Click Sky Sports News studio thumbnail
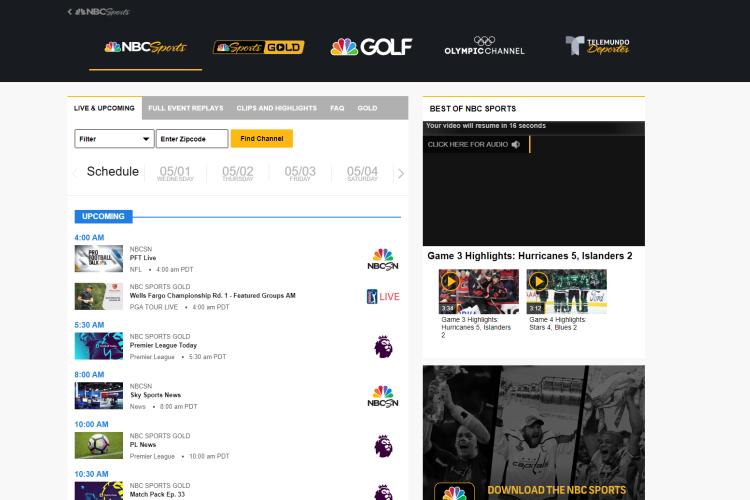This screenshot has width=750, height=500. [99, 396]
